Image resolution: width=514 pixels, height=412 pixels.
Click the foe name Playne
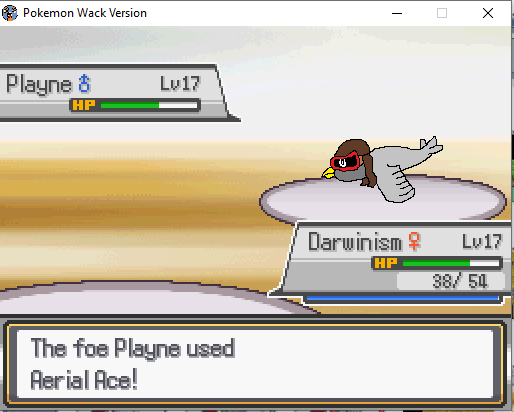click(39, 85)
